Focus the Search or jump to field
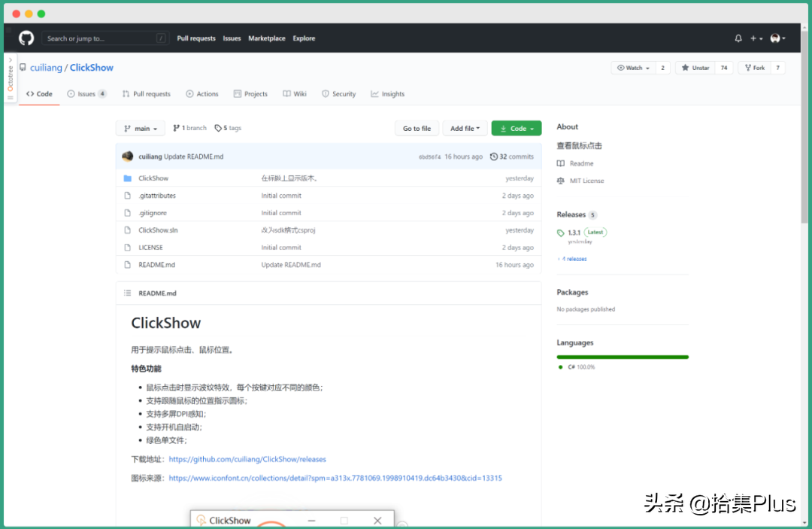This screenshot has width=812, height=529. click(105, 38)
